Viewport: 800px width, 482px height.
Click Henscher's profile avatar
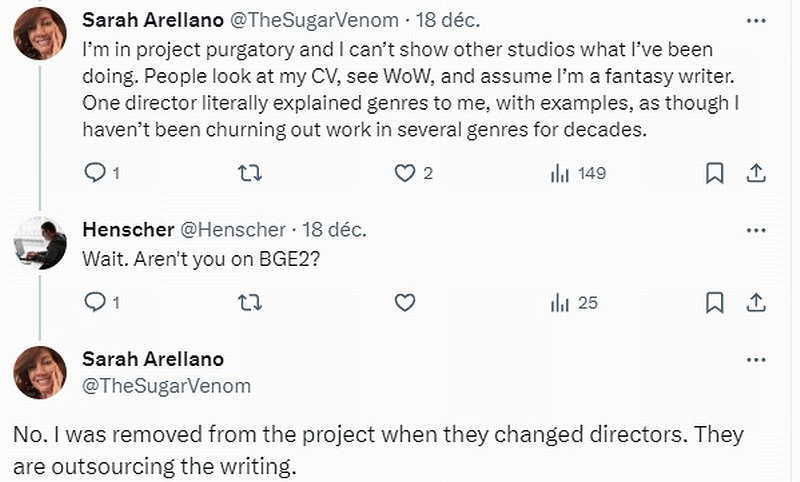click(40, 242)
